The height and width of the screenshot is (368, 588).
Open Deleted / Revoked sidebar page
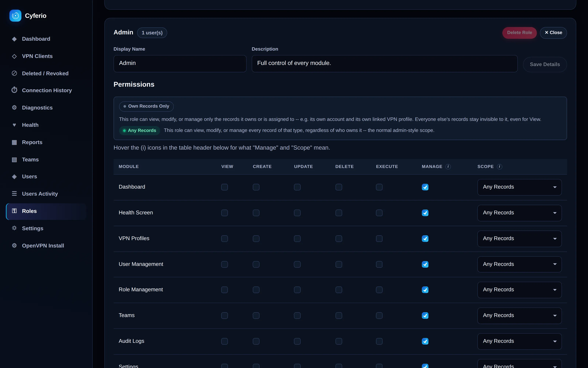click(x=46, y=73)
